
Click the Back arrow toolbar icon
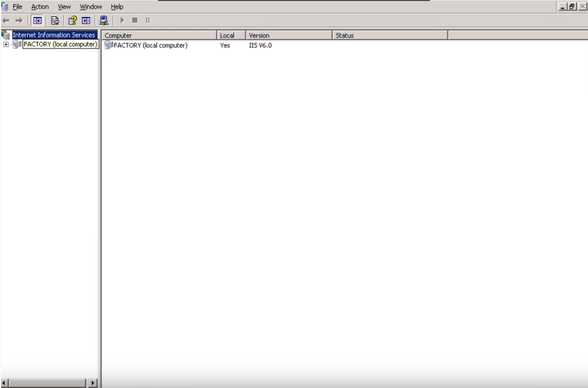6,21
